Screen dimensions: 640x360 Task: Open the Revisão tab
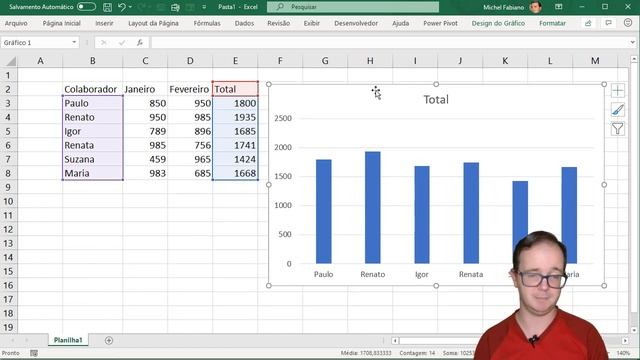(x=279, y=23)
